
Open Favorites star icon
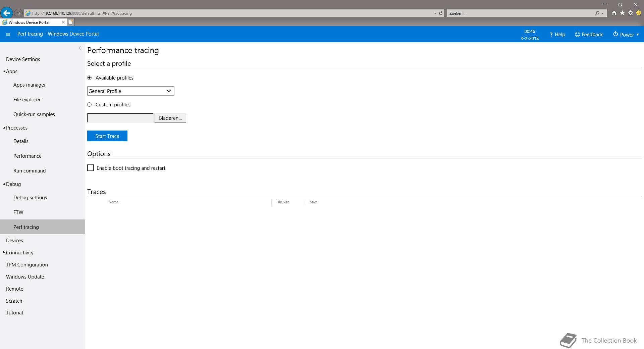pos(622,13)
